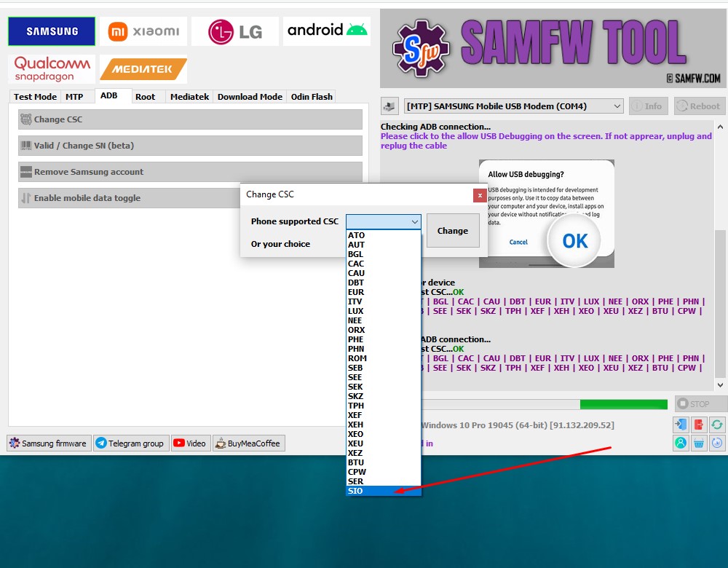Choose SIO from the CSC list

tap(384, 491)
